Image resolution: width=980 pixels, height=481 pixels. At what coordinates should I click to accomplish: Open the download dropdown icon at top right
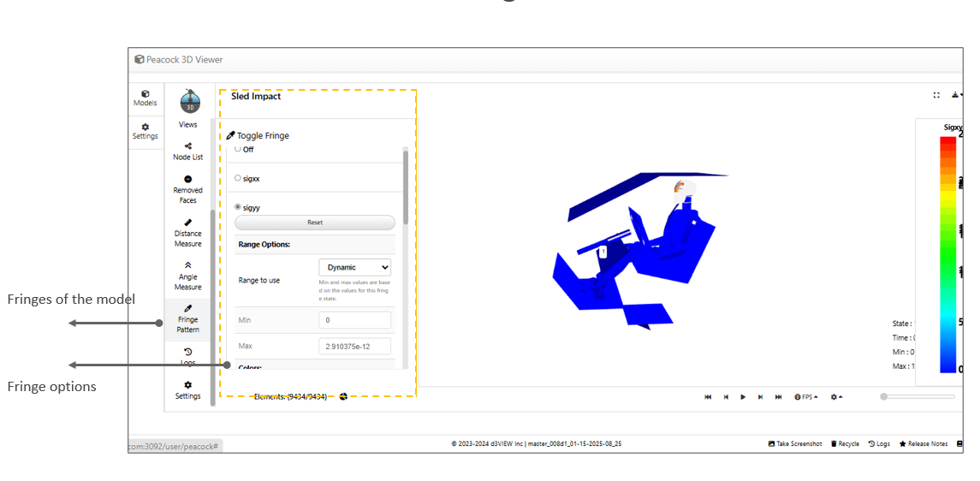click(x=956, y=95)
